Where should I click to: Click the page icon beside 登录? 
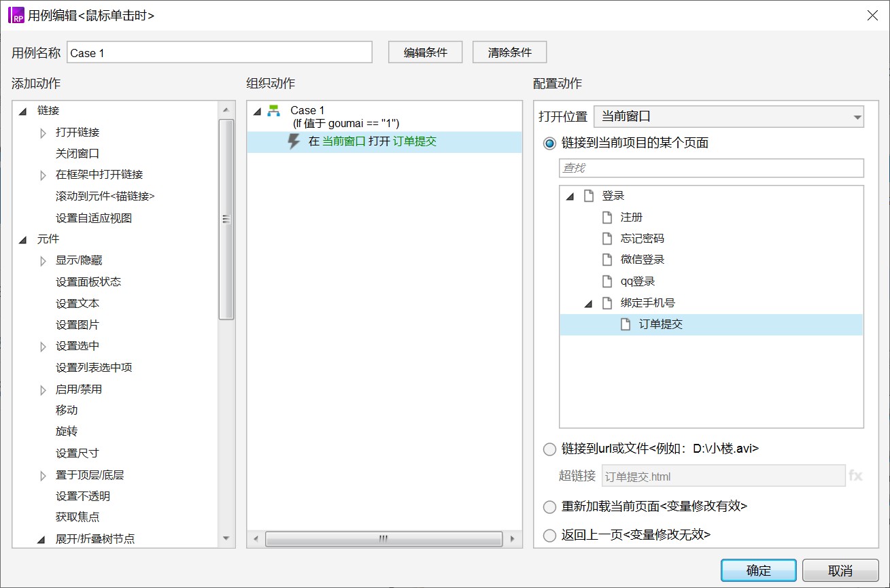[x=589, y=196]
